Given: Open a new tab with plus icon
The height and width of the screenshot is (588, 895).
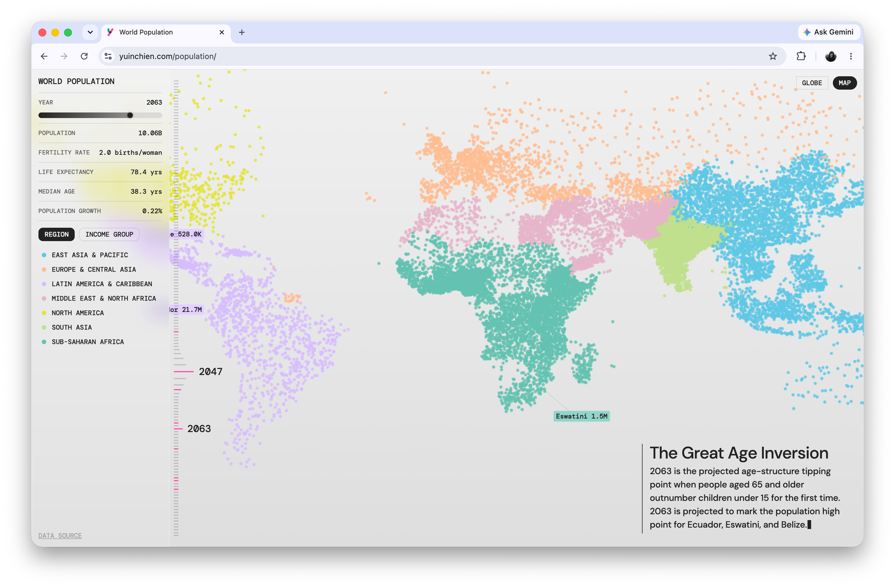Looking at the screenshot, I should pyautogui.click(x=242, y=32).
